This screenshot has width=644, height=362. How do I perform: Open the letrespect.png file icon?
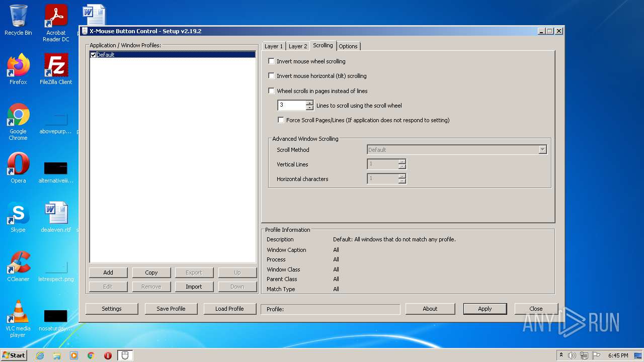[x=56, y=266]
